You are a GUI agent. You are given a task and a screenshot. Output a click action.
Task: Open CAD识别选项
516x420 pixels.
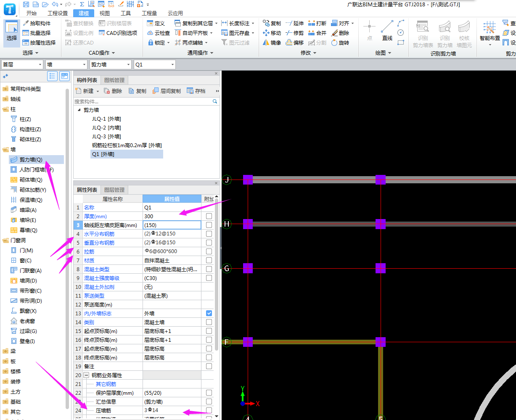(118, 33)
